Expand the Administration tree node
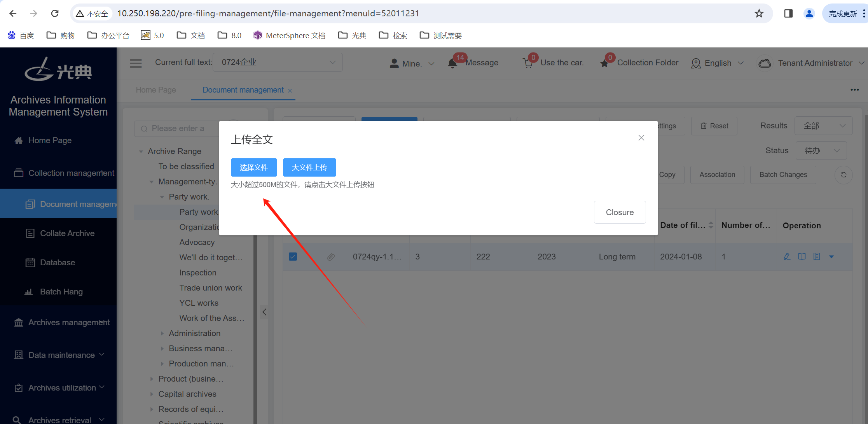This screenshot has width=868, height=424. [x=162, y=333]
